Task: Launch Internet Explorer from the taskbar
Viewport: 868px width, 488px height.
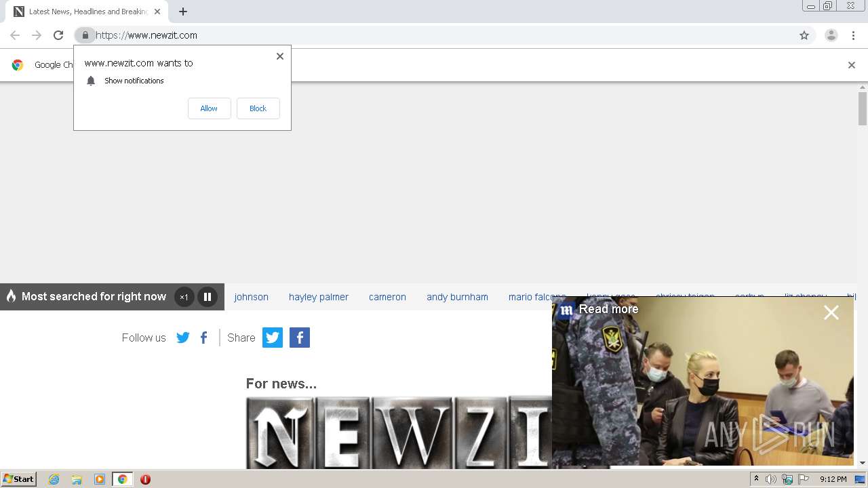Action: tap(54, 479)
